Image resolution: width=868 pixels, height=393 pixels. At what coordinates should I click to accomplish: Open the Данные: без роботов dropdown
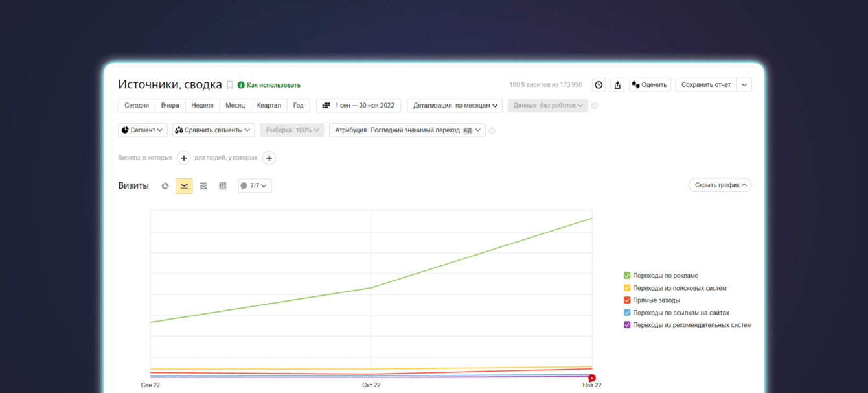pyautogui.click(x=548, y=105)
